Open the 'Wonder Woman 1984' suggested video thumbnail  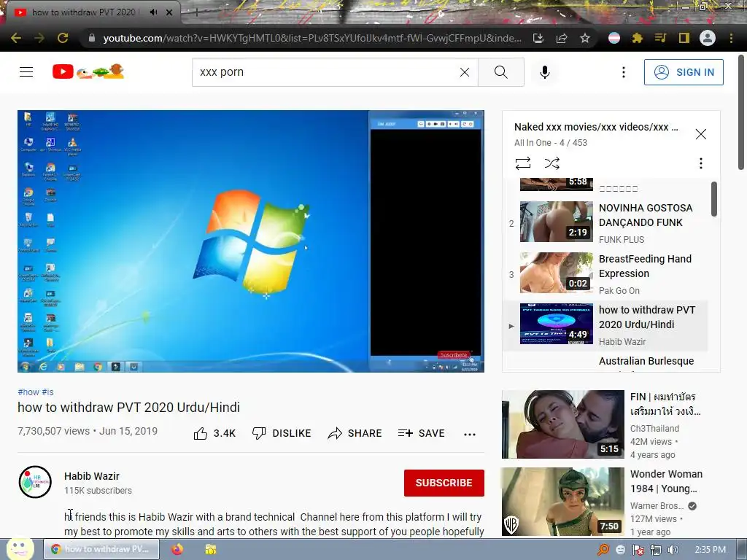pyautogui.click(x=562, y=502)
